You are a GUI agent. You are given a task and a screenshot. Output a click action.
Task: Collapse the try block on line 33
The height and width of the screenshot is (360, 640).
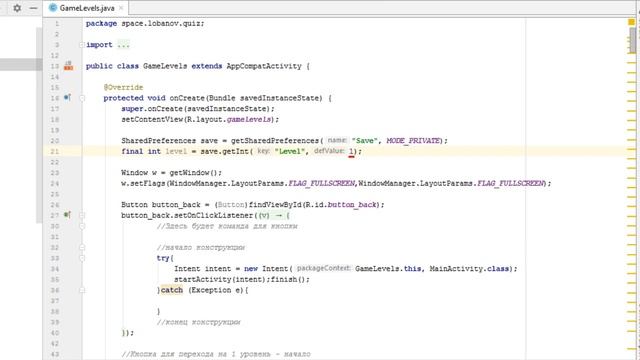82,258
